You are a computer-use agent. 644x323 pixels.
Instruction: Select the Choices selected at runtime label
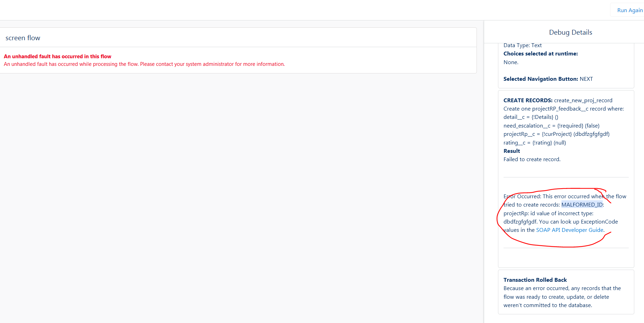[x=540, y=53]
